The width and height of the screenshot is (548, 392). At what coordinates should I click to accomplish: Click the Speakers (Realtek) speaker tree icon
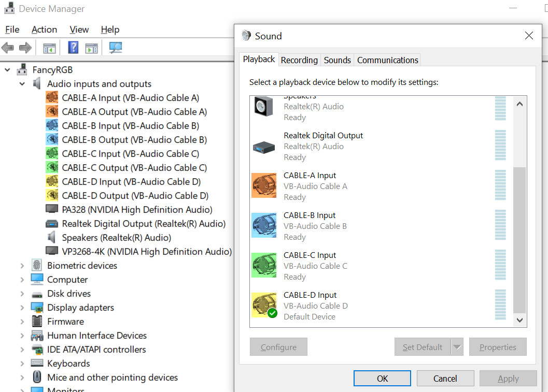(52, 237)
